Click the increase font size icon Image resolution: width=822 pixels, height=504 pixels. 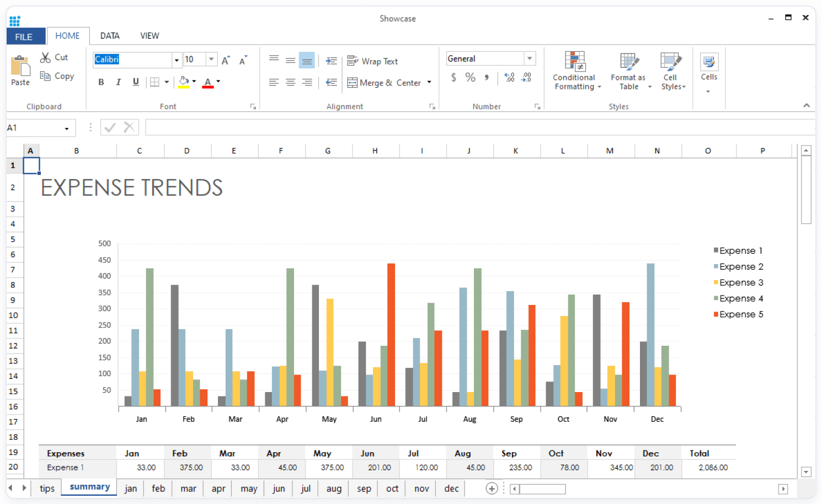click(x=226, y=60)
